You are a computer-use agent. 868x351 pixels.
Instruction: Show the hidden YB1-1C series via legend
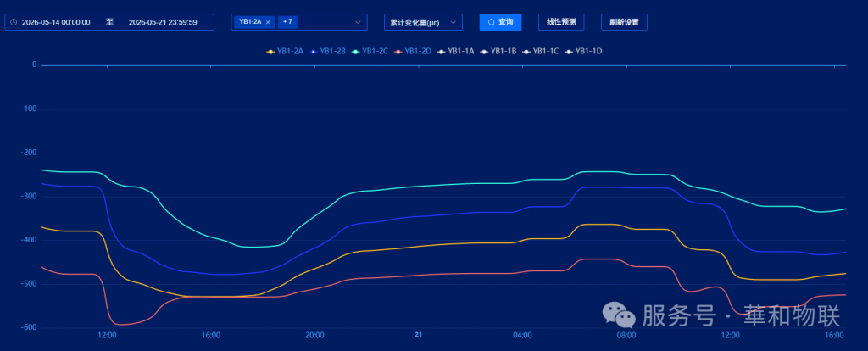point(541,52)
